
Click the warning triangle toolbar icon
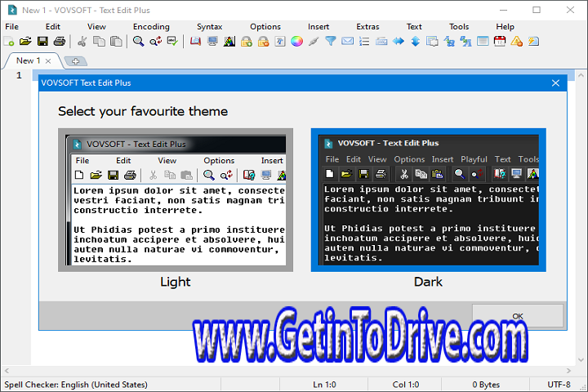pyautogui.click(x=516, y=42)
